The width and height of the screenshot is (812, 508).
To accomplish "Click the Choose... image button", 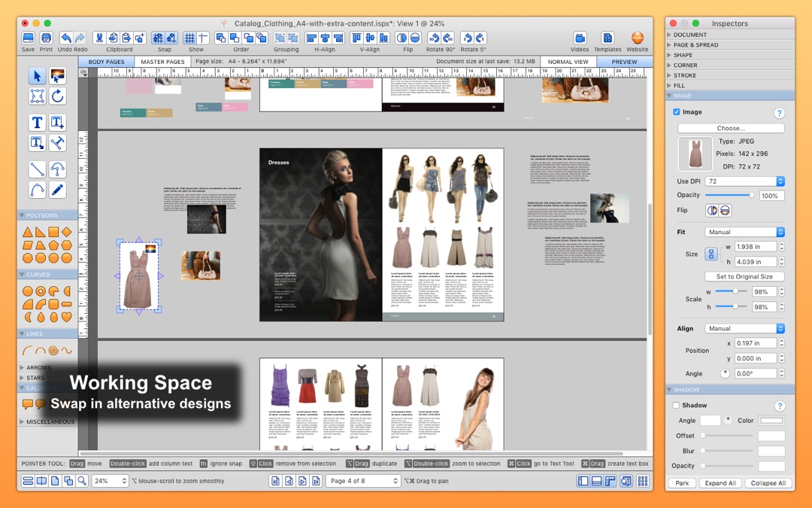I will tap(731, 128).
